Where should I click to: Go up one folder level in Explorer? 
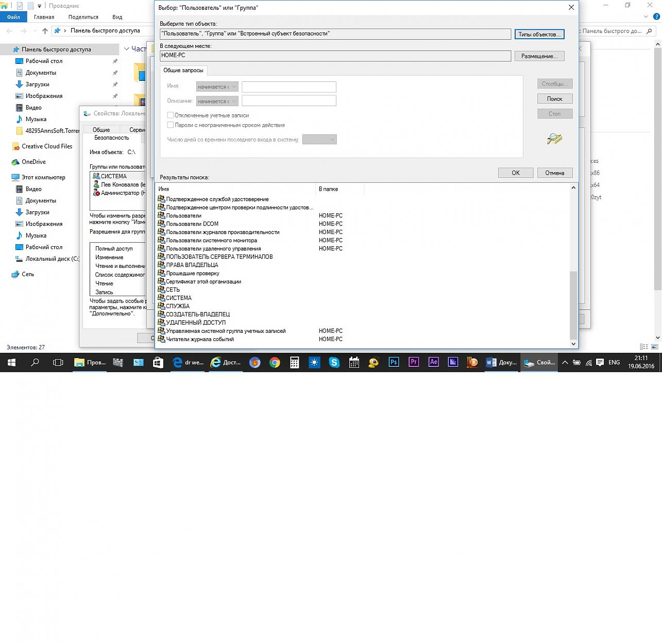[x=45, y=31]
